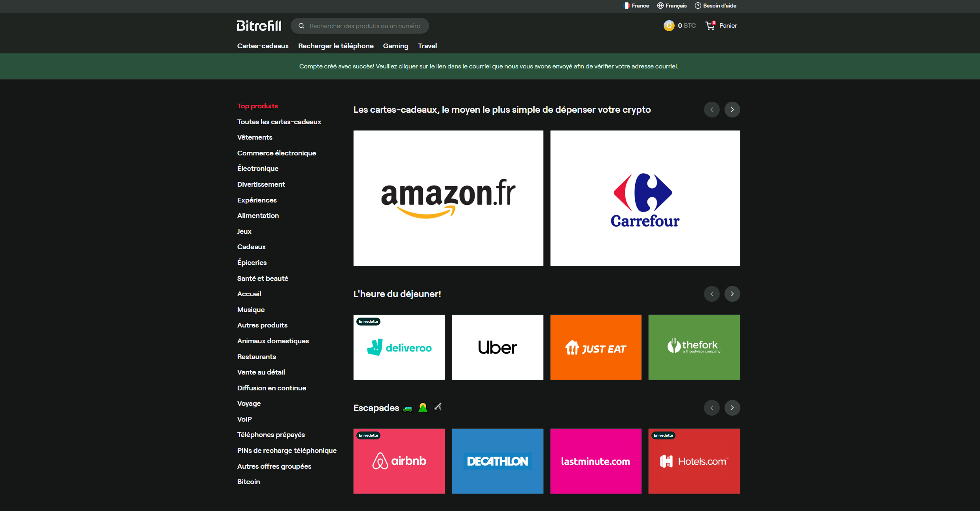Select Électronique category
Viewport: 980px width, 511px height.
click(258, 168)
